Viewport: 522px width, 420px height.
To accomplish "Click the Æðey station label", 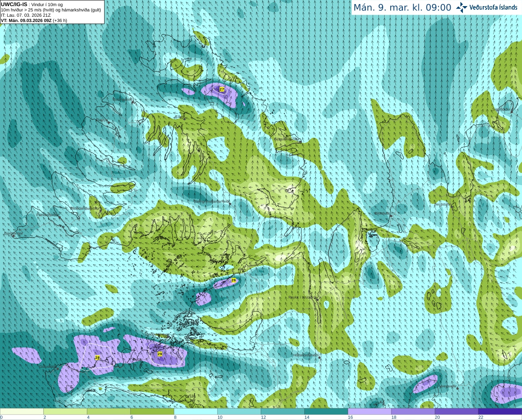I will click(x=180, y=117).
